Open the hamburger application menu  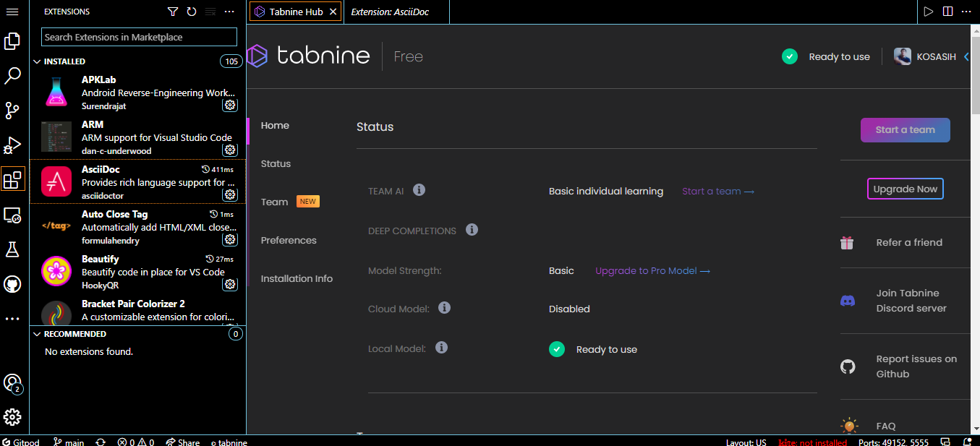(x=12, y=12)
